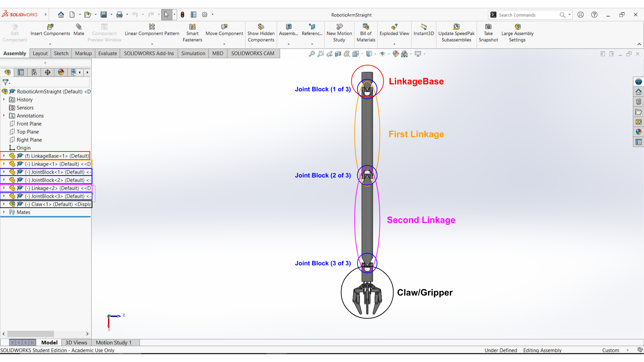Toggle the Show Hidden Components button
The height and width of the screenshot is (362, 644).
261,27
